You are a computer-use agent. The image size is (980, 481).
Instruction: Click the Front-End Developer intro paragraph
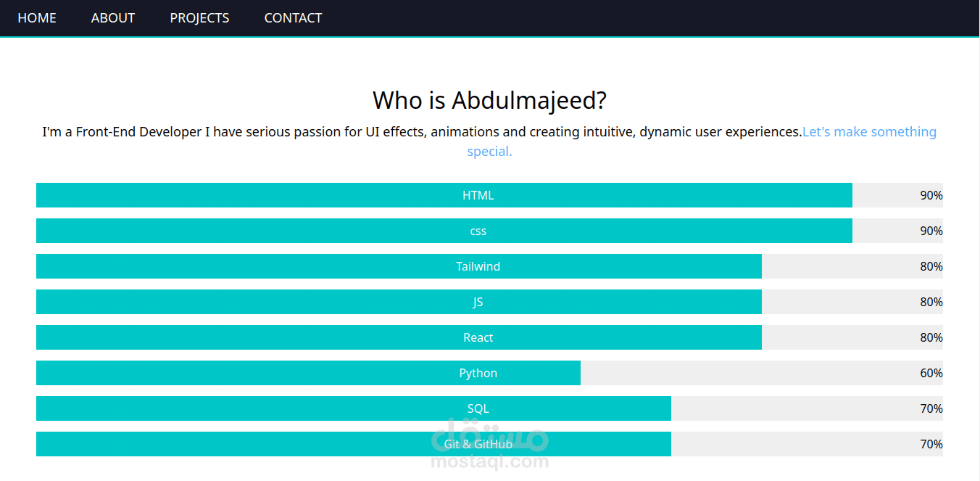(422, 132)
